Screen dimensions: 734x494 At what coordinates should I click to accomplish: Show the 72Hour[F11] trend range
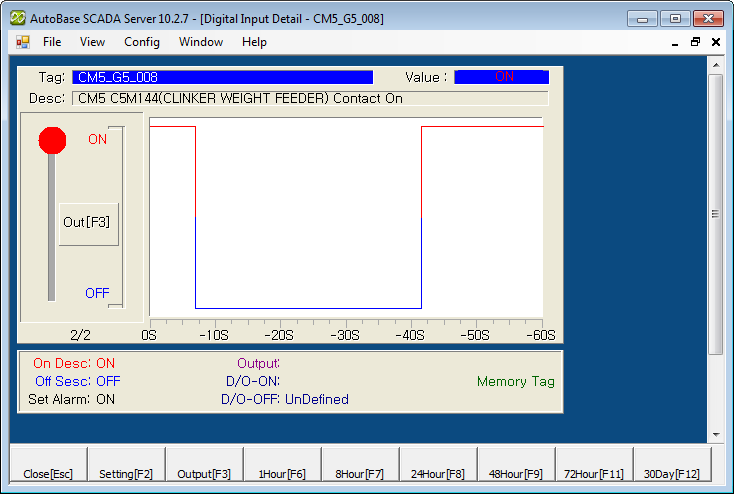594,464
